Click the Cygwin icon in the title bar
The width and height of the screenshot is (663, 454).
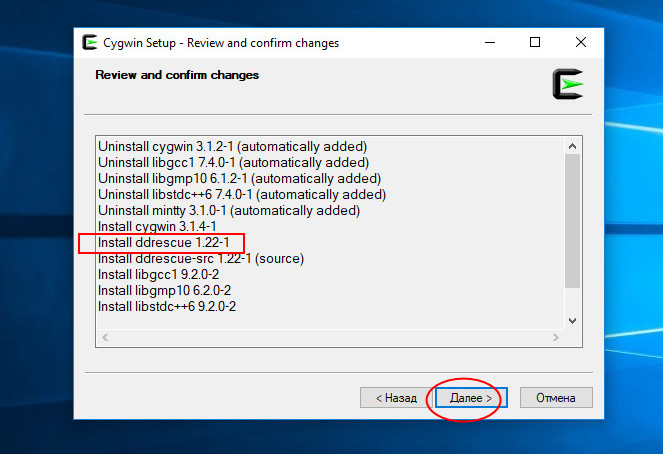90,42
